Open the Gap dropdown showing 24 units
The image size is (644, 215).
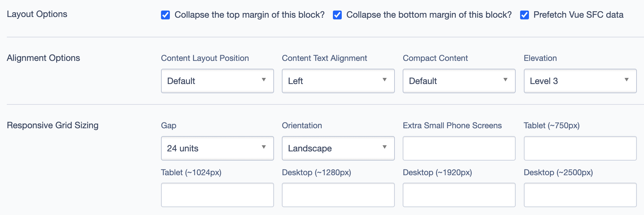tap(217, 148)
